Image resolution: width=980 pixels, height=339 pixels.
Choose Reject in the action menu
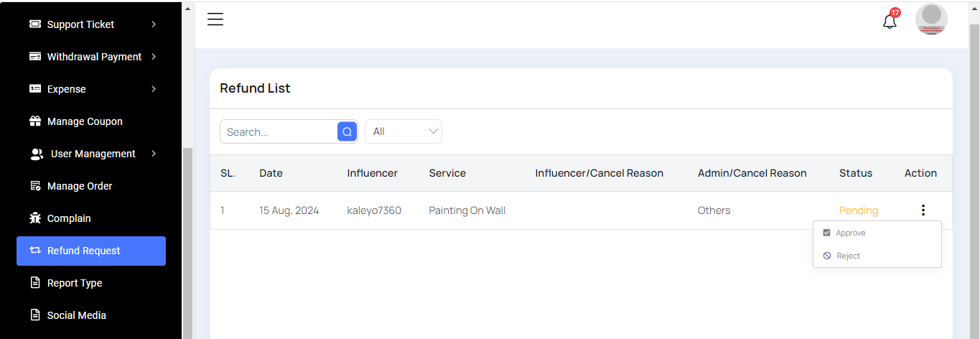(848, 256)
